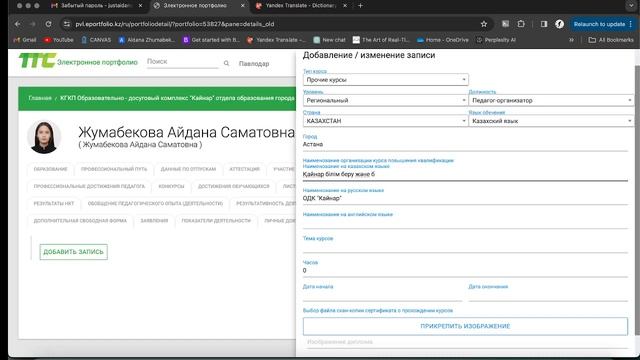Switch to the Забытый пароль Gmail tab
The width and height of the screenshot is (640, 360).
pos(97,6)
